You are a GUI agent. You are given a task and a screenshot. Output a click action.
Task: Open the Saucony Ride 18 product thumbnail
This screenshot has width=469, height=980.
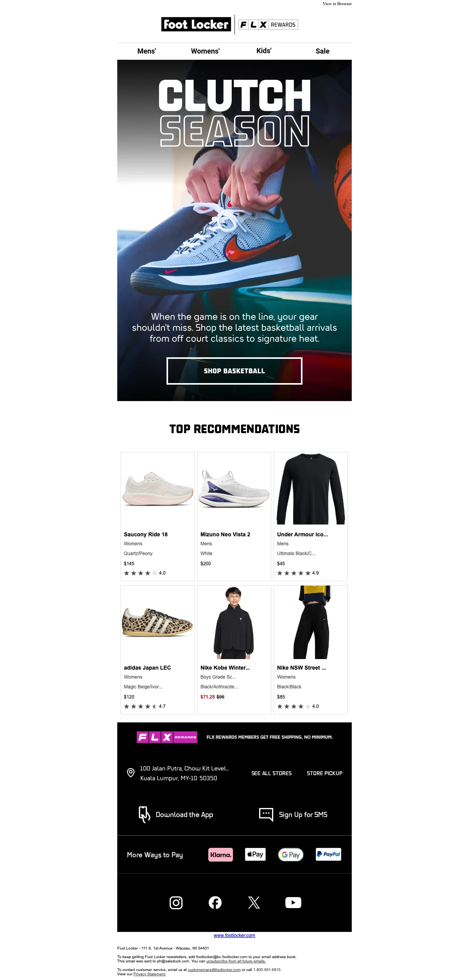click(x=158, y=489)
